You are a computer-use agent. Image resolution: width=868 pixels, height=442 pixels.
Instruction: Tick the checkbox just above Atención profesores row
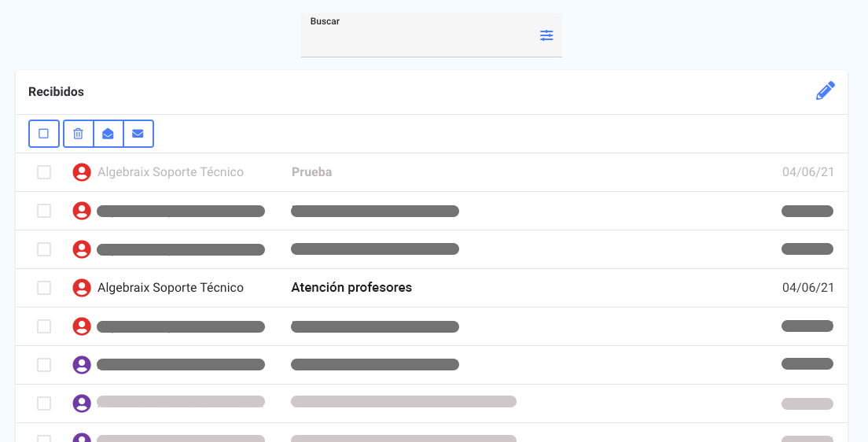[44, 249]
